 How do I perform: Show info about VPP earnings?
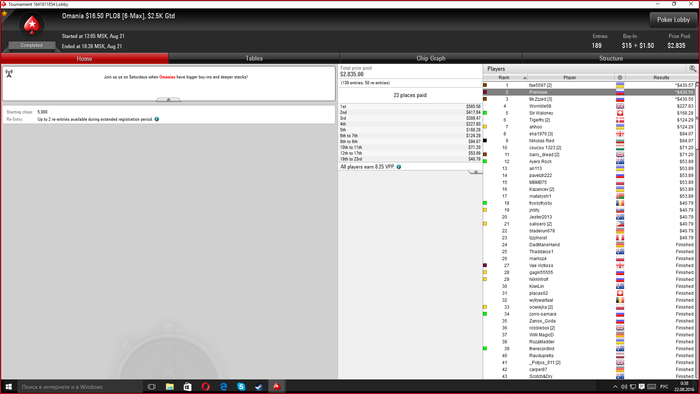pyautogui.click(x=399, y=167)
